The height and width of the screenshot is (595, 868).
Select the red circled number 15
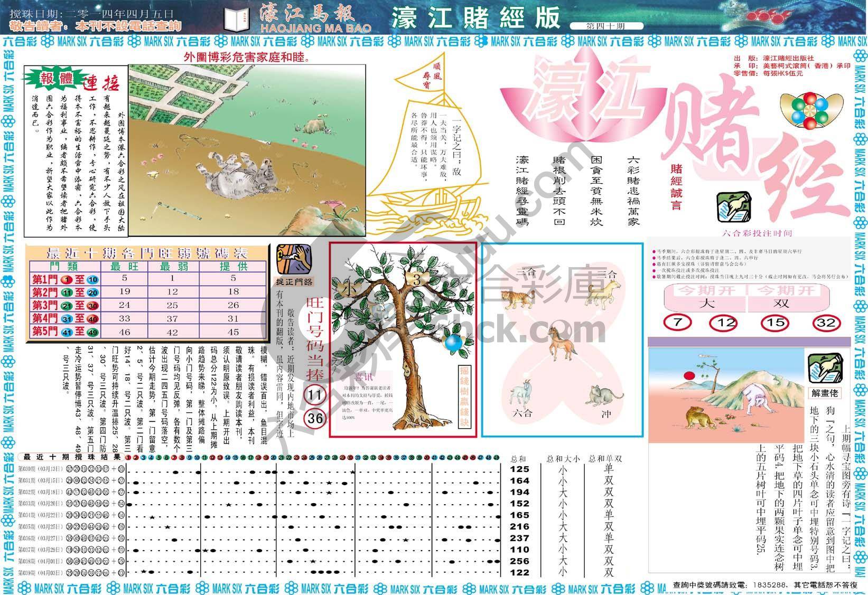774,323
